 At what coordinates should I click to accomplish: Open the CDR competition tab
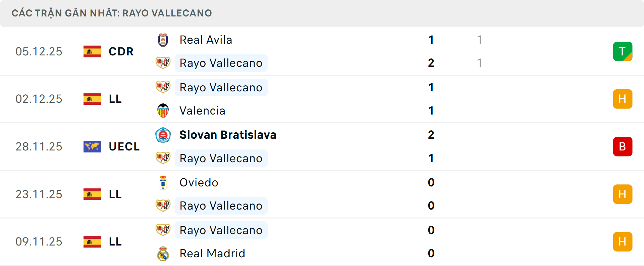[x=121, y=51]
